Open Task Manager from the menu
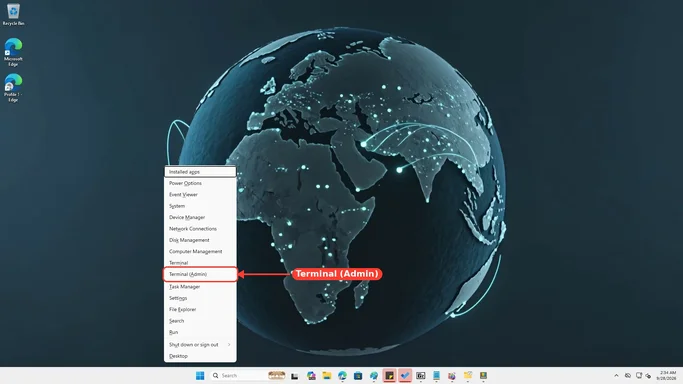The image size is (683, 384). pyautogui.click(x=200, y=286)
